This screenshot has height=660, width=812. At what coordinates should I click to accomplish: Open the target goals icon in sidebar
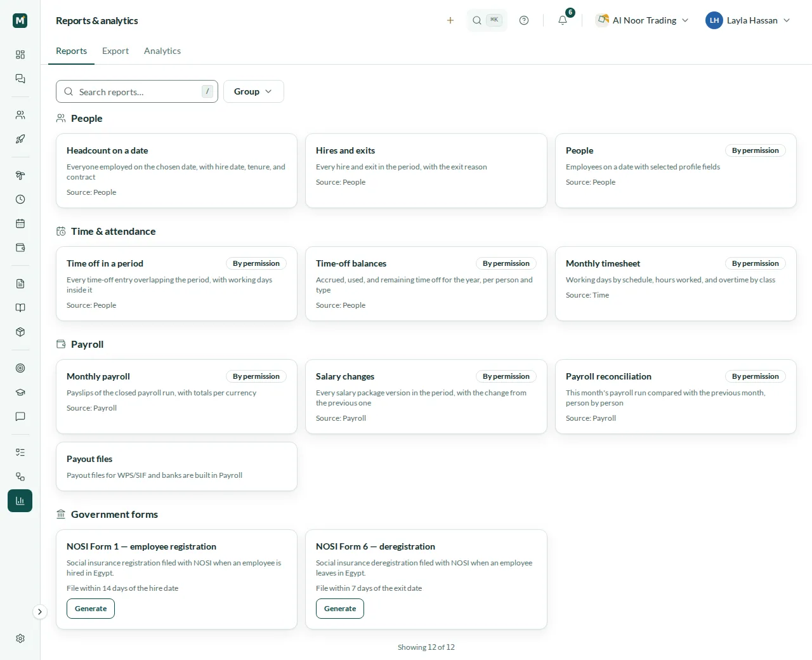point(20,368)
